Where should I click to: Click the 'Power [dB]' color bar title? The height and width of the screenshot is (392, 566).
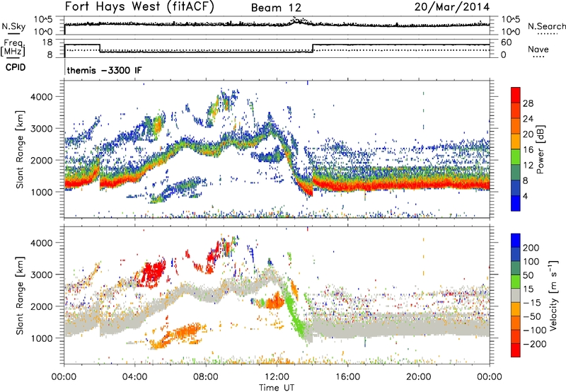click(x=541, y=149)
